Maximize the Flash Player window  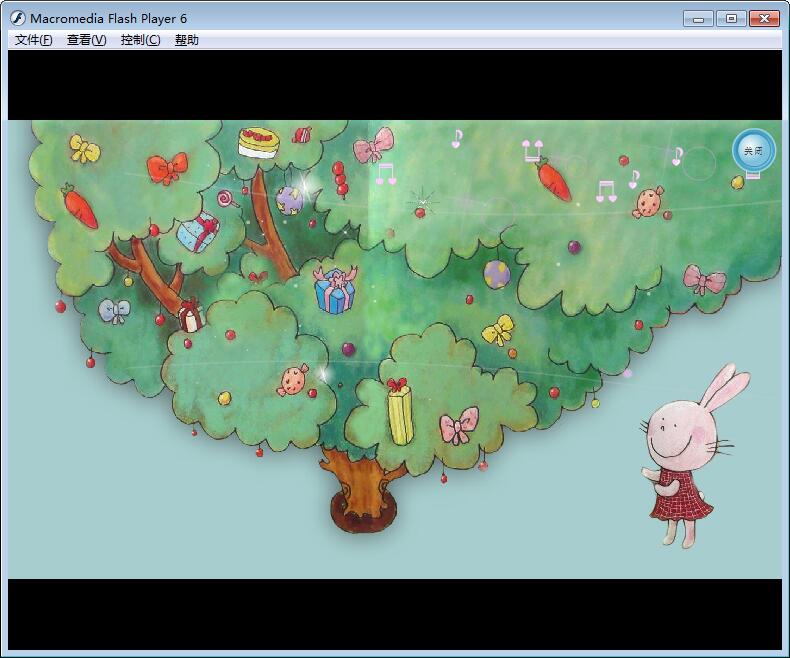click(x=731, y=18)
